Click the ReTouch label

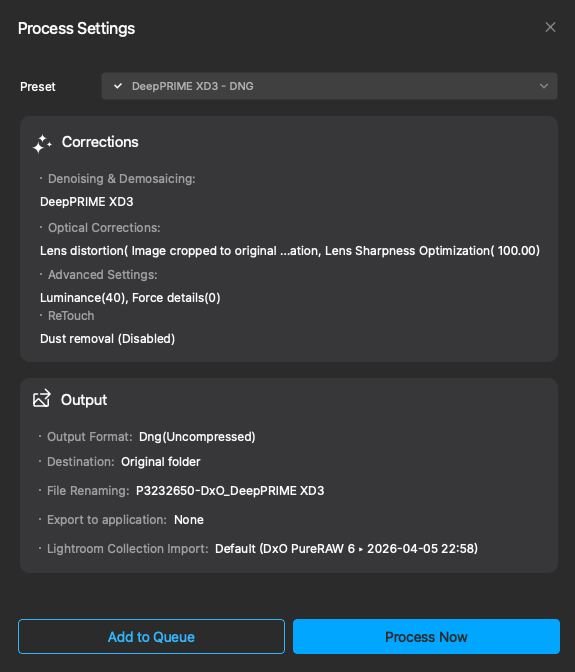tap(71, 316)
